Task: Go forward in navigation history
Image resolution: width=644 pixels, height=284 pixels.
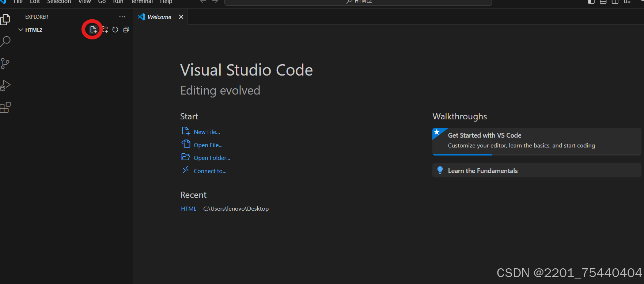Action: tap(215, 1)
